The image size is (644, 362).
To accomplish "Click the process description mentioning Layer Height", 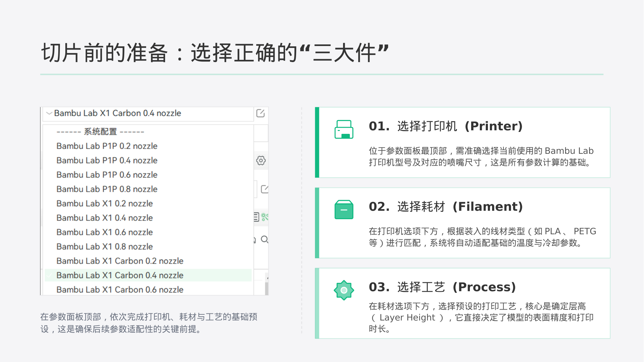I will 481,317.
